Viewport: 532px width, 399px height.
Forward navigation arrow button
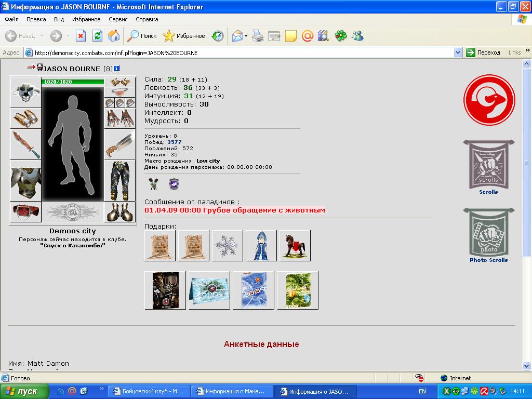click(x=56, y=36)
